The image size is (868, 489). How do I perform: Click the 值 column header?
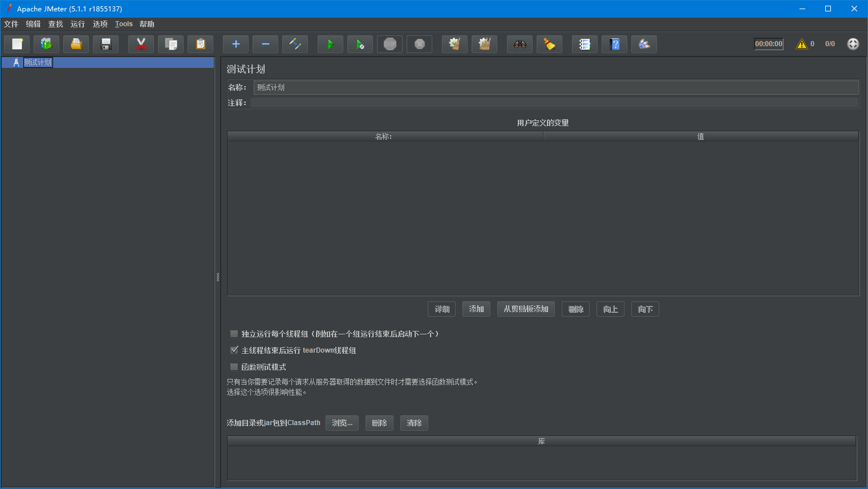click(x=701, y=136)
